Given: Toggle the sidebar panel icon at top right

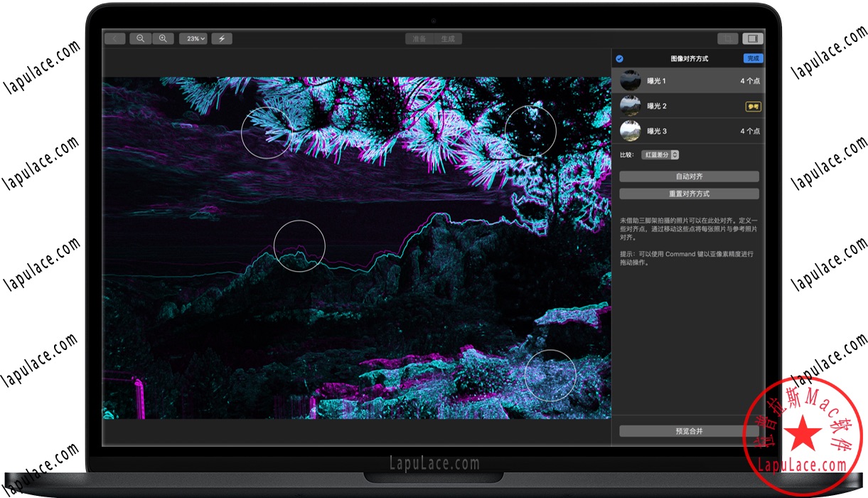Looking at the screenshot, I should 754,38.
